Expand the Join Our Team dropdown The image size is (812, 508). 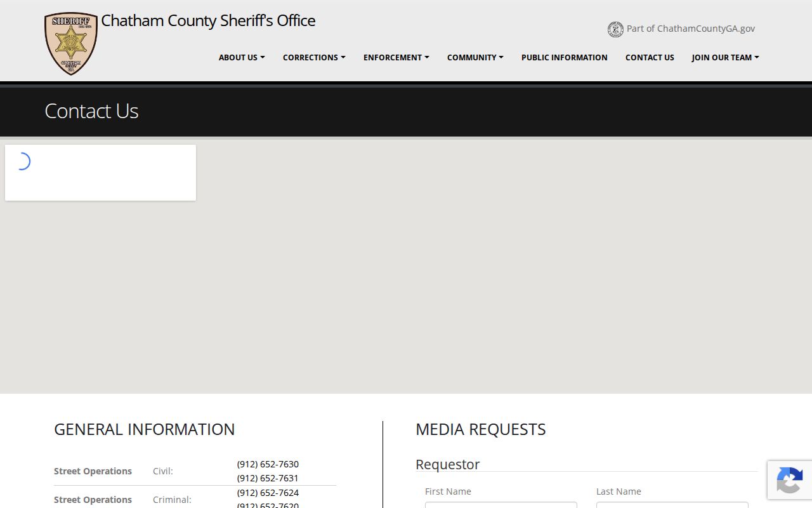point(725,57)
